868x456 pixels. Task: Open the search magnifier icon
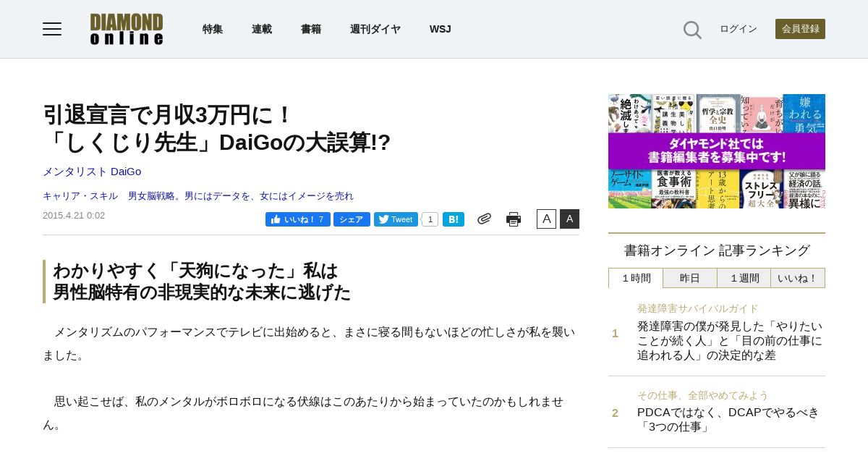692,30
